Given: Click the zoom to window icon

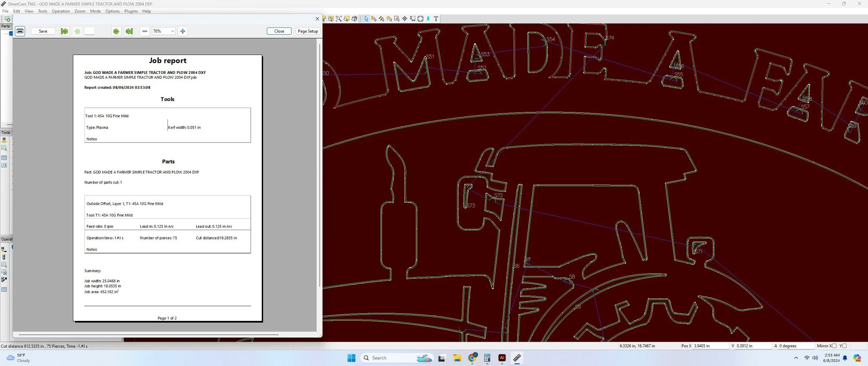Looking at the screenshot, I should 339,19.
